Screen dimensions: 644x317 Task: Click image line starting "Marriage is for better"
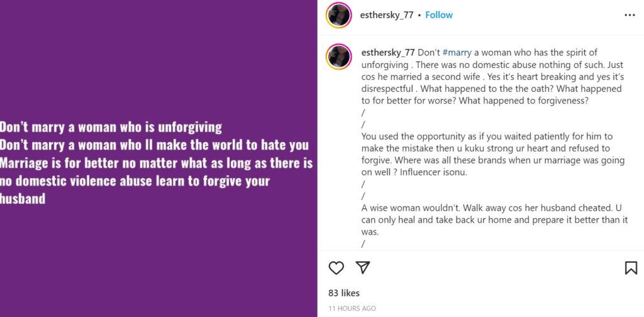pos(156,164)
